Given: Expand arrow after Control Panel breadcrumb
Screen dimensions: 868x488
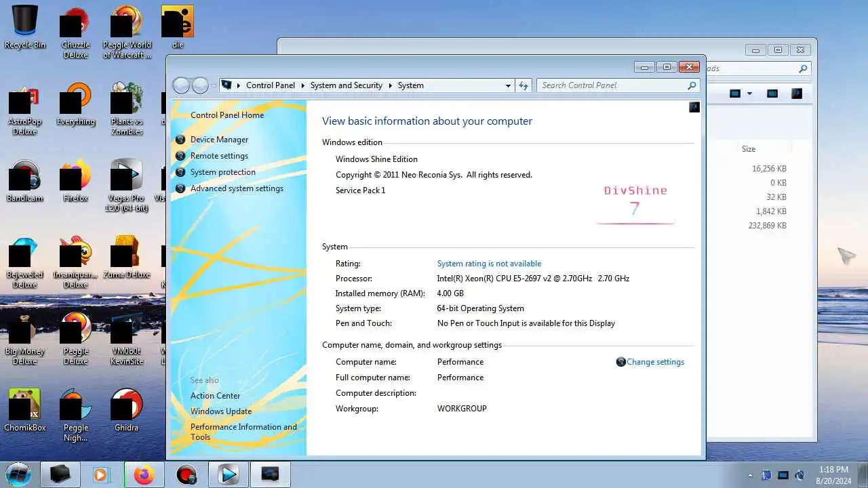Looking at the screenshot, I should tap(302, 85).
